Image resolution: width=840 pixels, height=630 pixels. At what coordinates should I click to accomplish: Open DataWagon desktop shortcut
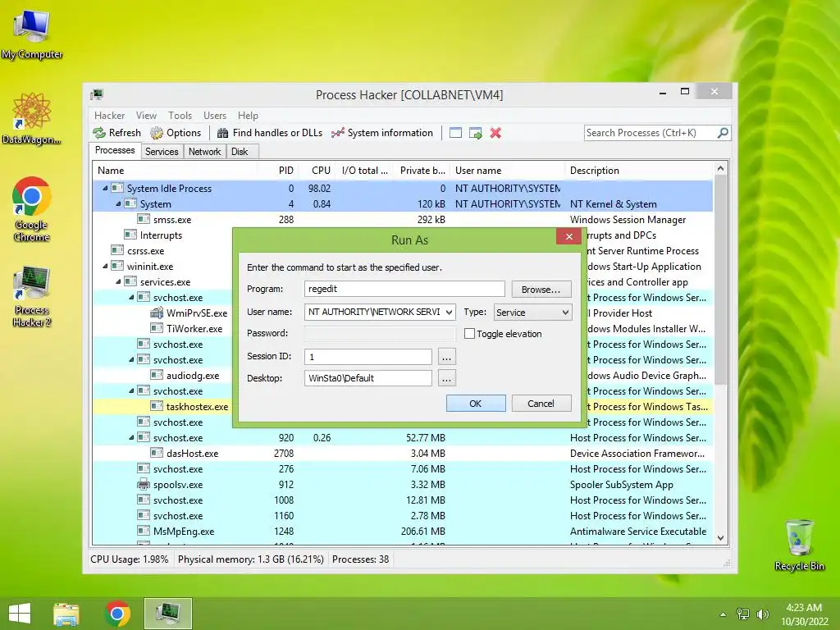pos(32,118)
